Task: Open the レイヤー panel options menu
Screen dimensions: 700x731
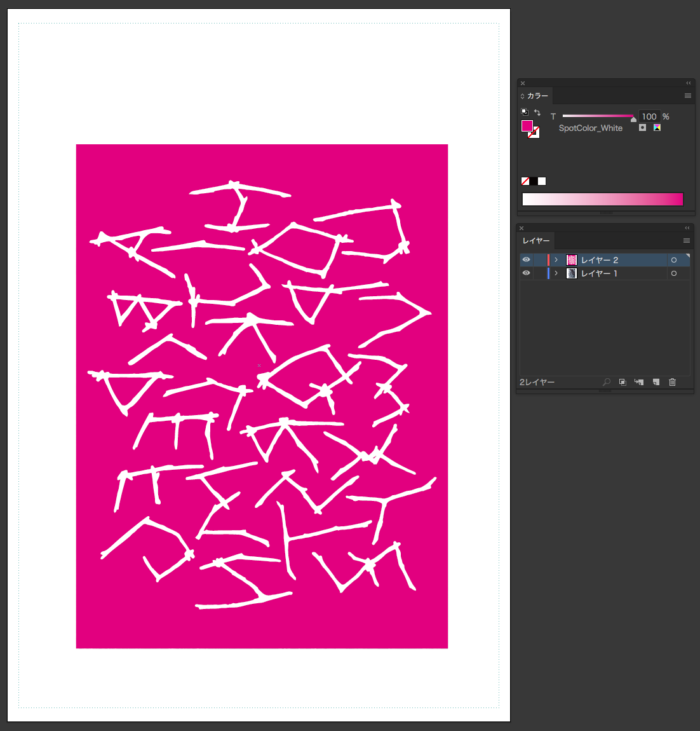Action: [687, 240]
